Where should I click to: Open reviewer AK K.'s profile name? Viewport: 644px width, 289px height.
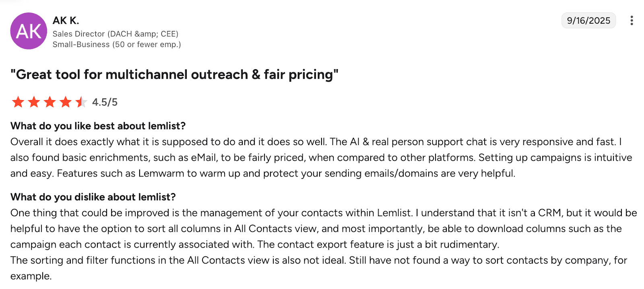coord(66,20)
